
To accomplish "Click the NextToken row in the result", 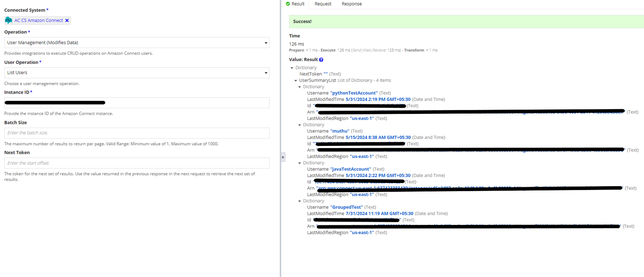I will pyautogui.click(x=320, y=74).
